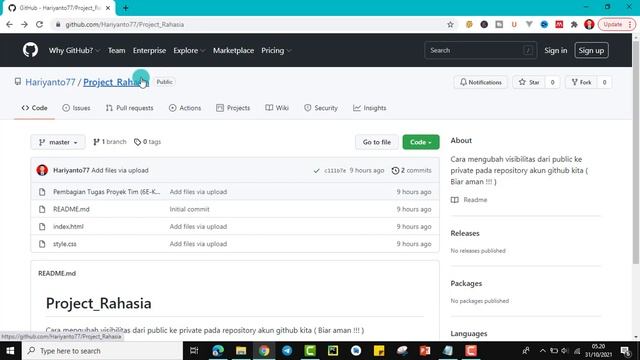
Task: Open Chrome profile avatar
Action: click(589, 24)
